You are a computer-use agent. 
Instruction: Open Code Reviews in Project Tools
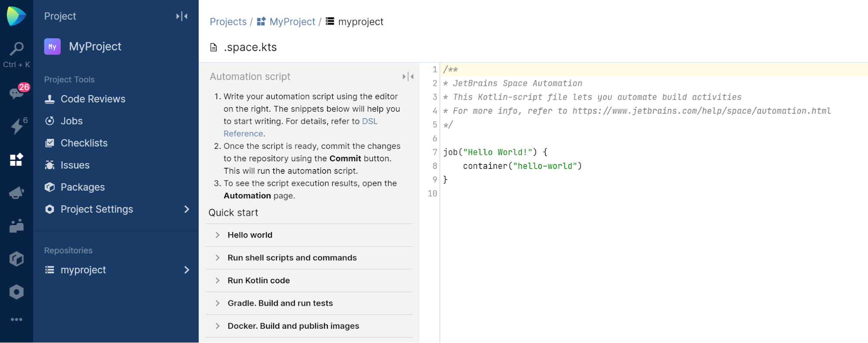93,99
